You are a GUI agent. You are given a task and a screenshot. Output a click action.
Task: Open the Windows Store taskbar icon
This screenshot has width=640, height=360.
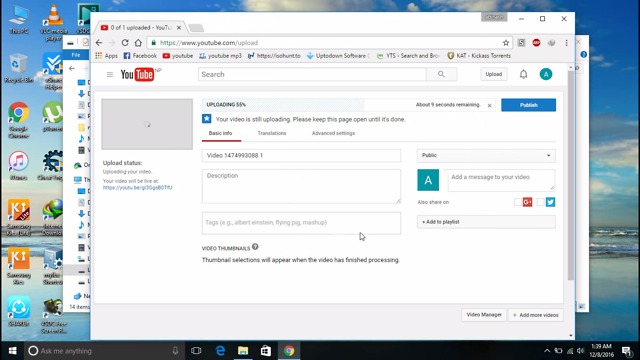[266, 351]
